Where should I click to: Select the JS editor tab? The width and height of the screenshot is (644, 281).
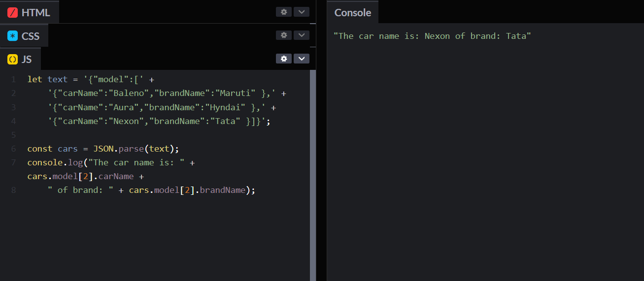pos(20,59)
